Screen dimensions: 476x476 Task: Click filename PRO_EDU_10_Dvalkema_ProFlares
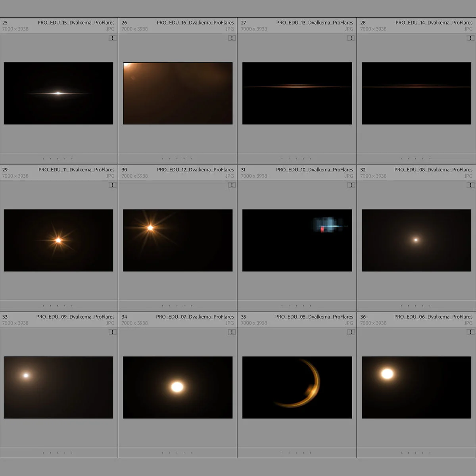pyautogui.click(x=315, y=170)
